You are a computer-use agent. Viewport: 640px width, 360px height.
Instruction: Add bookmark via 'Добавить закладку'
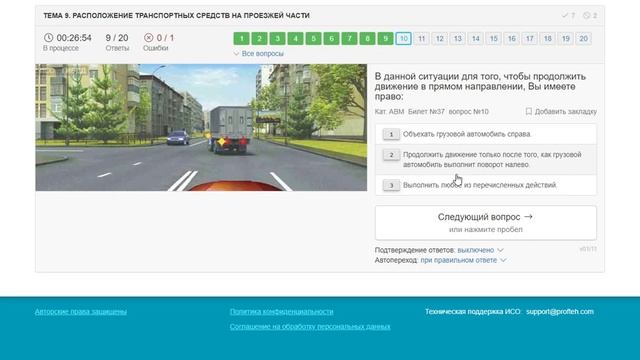point(561,111)
